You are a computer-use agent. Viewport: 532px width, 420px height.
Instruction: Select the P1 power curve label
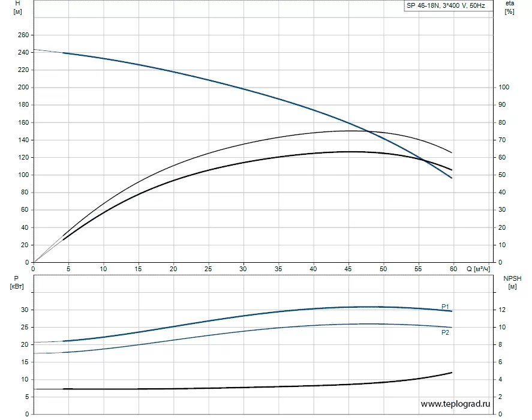coord(445,307)
